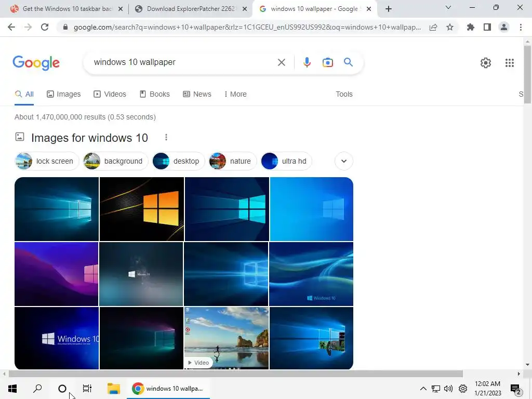
Task: Go back to the previous page
Action: click(x=11, y=27)
